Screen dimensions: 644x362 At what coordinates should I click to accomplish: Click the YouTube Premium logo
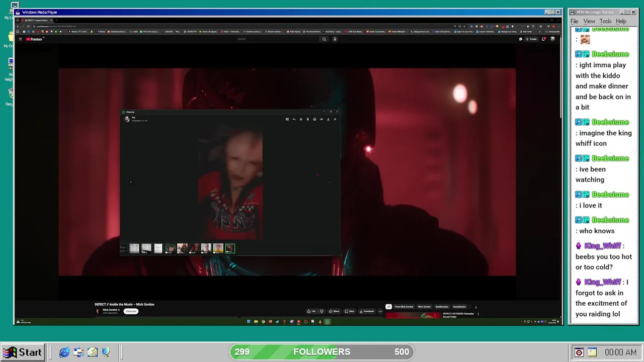pos(35,39)
